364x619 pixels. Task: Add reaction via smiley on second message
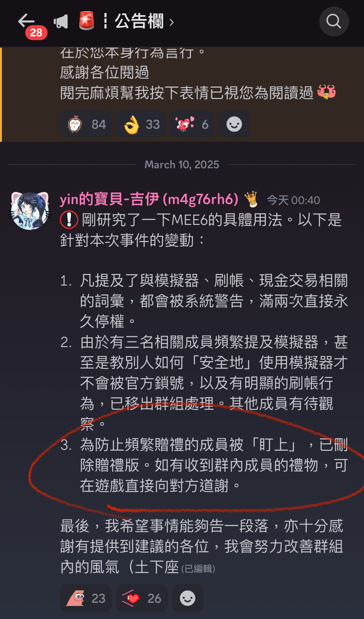point(188,598)
